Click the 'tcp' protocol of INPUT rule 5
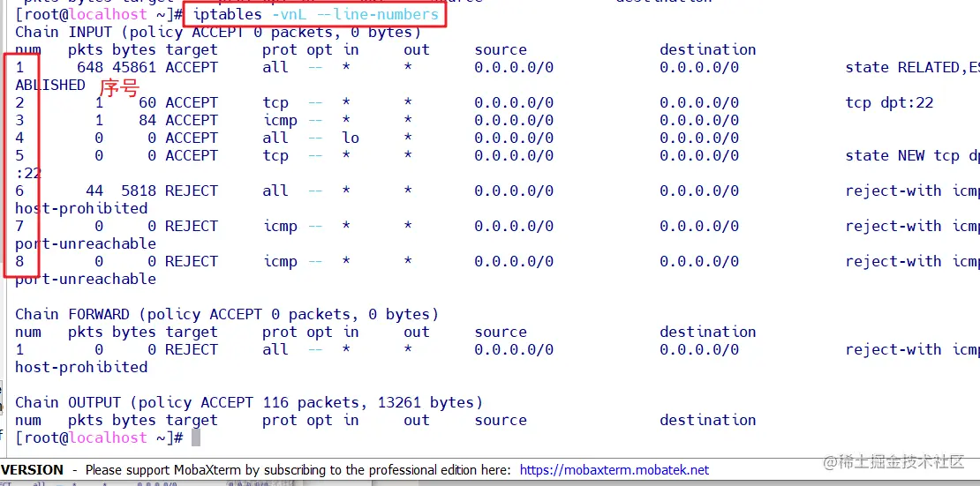 (x=275, y=155)
